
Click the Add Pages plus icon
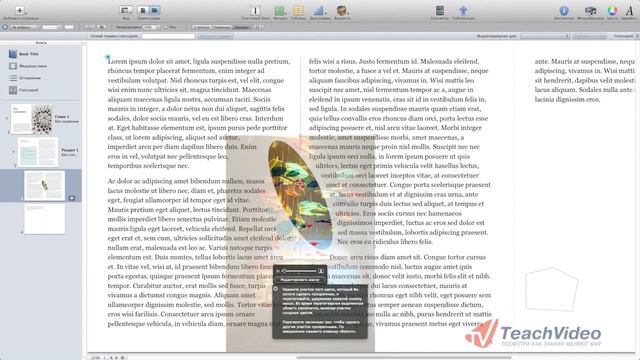20,10
